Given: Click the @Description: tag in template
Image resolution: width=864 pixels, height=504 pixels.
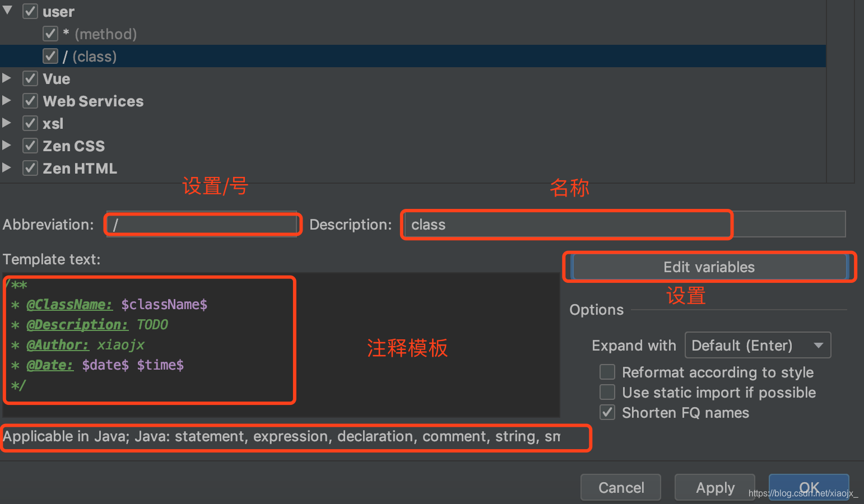Looking at the screenshot, I should (x=77, y=325).
